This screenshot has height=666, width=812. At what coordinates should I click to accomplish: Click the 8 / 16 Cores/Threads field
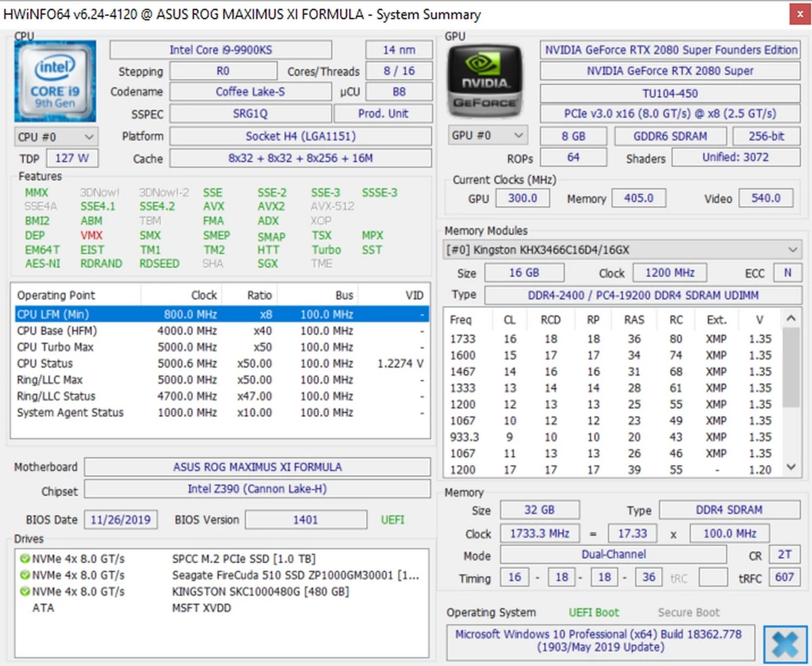(x=399, y=71)
